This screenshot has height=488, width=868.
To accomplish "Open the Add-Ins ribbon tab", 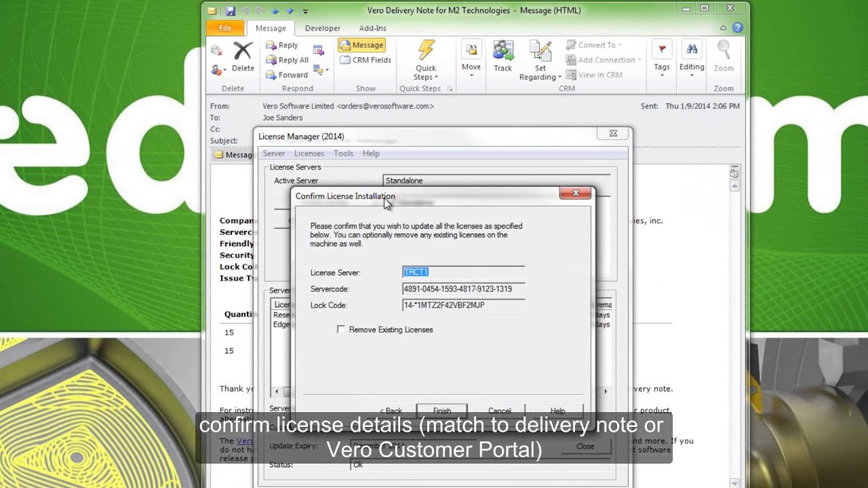I will (x=373, y=28).
